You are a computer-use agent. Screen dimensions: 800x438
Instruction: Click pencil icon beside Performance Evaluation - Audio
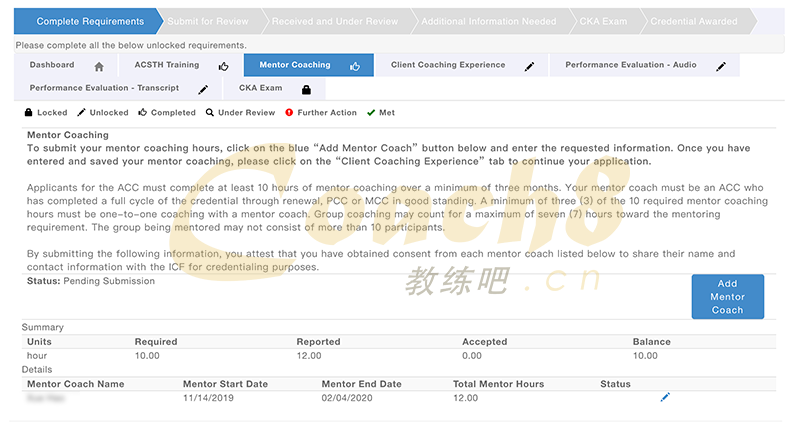(721, 67)
